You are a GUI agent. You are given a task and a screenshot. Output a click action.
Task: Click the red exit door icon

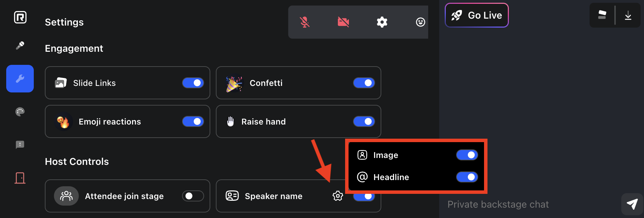[20, 178]
